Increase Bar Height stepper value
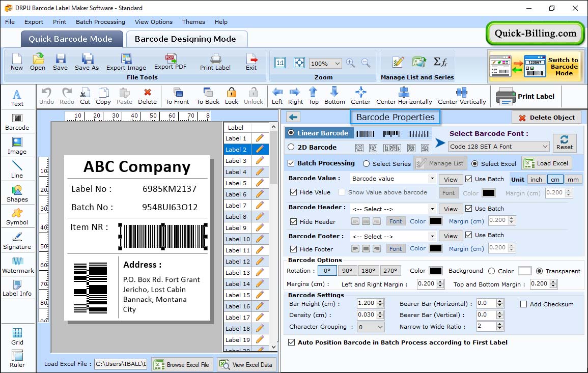 click(x=380, y=301)
